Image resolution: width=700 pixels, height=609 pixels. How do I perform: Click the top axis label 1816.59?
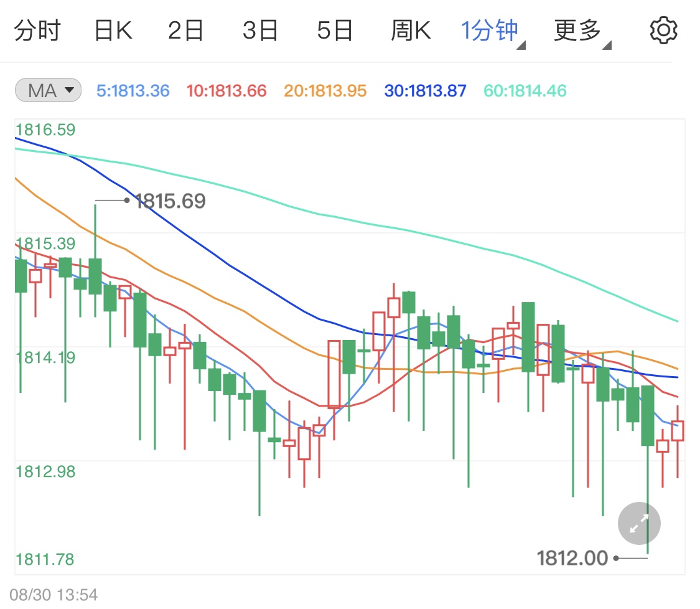tap(45, 130)
